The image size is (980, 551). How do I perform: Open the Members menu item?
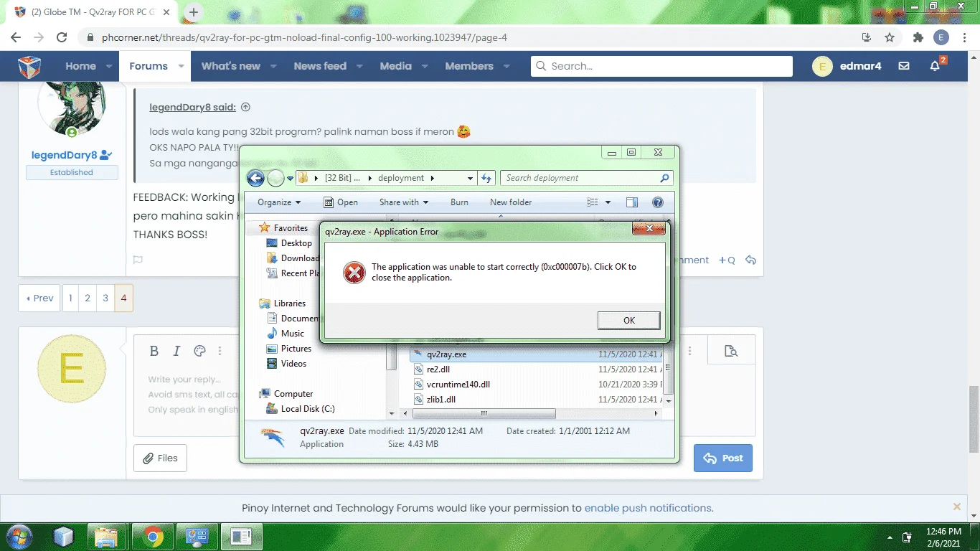pos(469,66)
